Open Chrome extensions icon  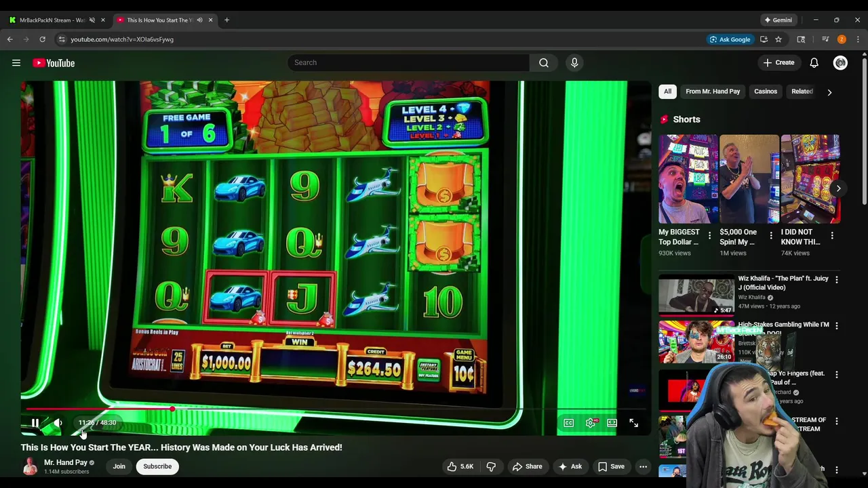coord(801,39)
